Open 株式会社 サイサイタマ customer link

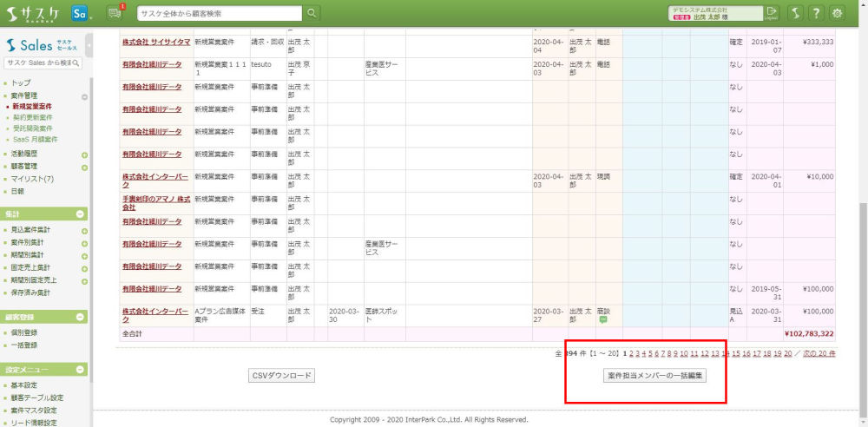[x=155, y=42]
